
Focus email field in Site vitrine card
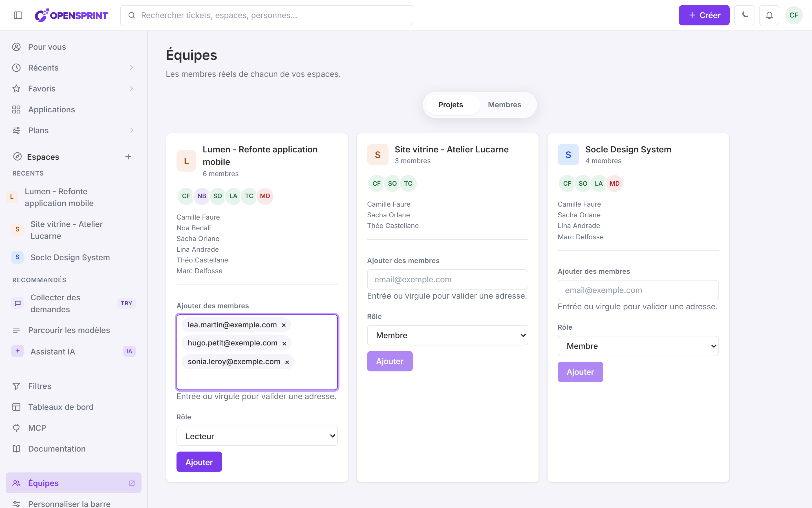448,279
